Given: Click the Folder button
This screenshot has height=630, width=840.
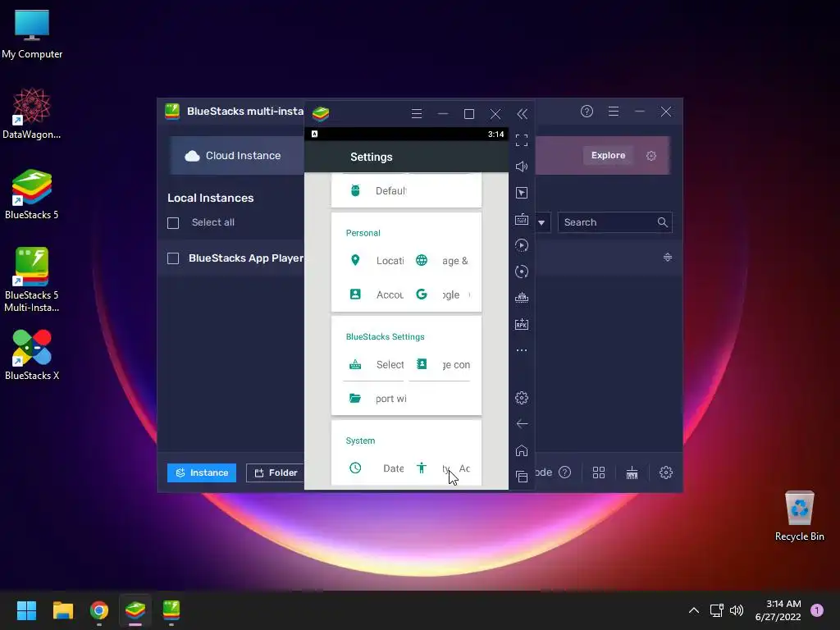Looking at the screenshot, I should click(276, 472).
